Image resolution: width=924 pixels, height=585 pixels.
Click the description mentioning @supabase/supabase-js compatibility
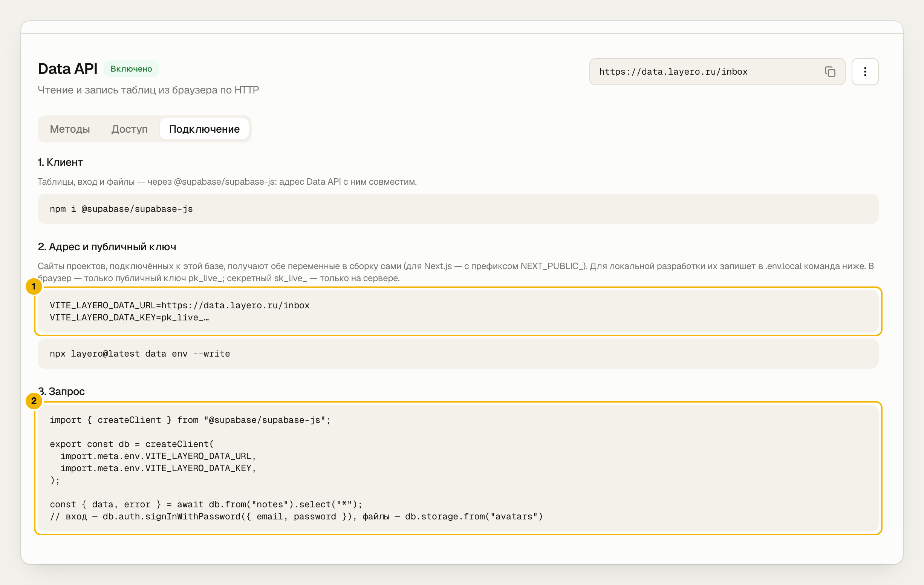pyautogui.click(x=227, y=182)
